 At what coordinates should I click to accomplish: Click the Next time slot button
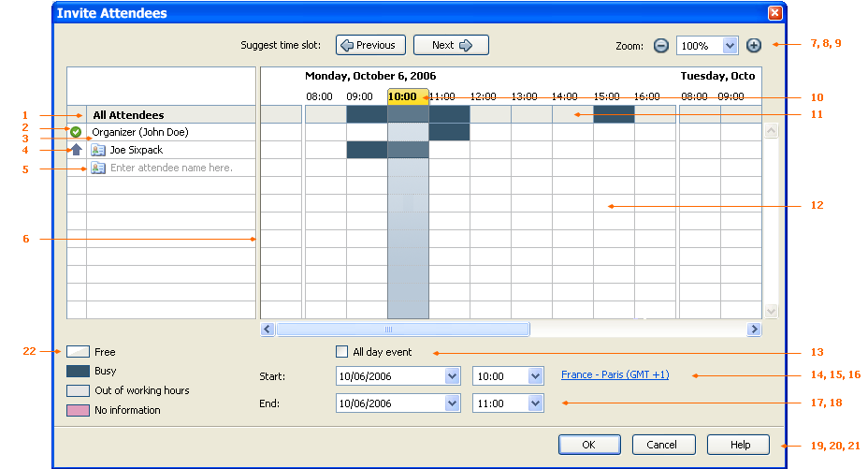(x=451, y=45)
